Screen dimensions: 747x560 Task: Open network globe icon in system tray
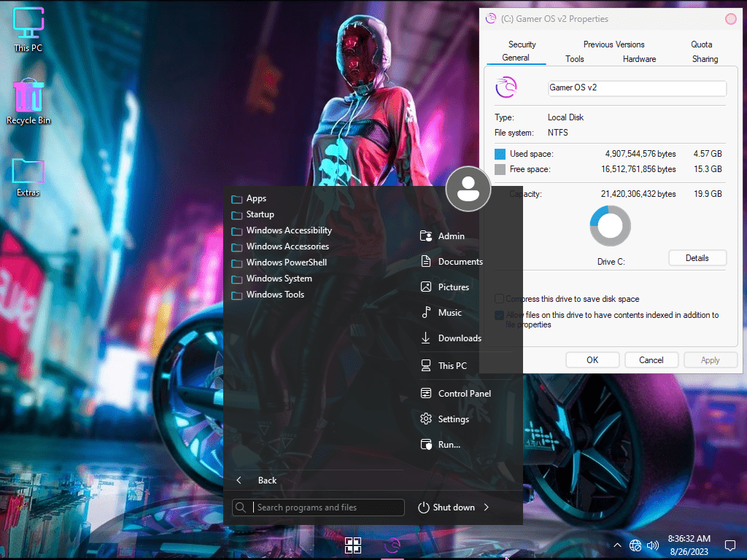click(635, 545)
